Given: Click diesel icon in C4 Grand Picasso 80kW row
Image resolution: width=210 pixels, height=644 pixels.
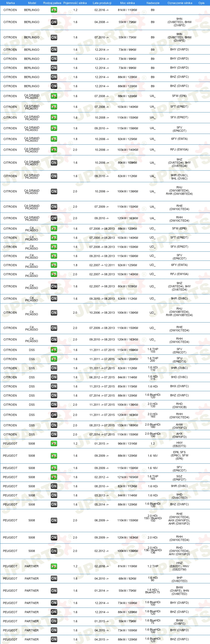Looking at the screenshot, I should (x=54, y=163).
